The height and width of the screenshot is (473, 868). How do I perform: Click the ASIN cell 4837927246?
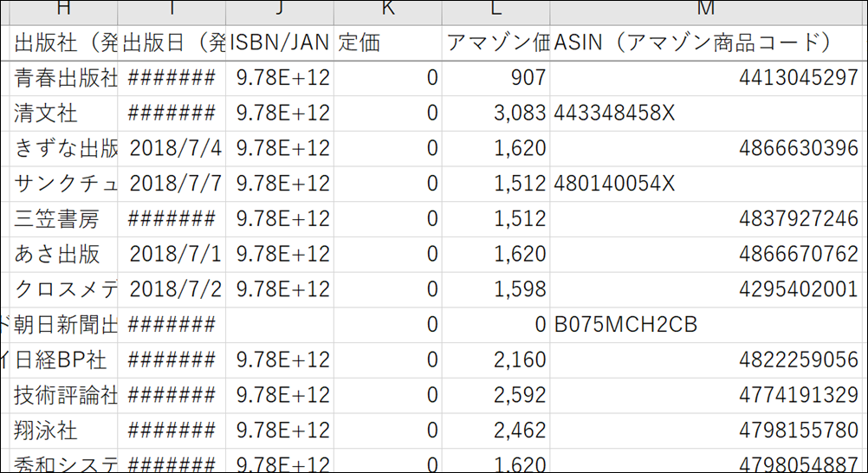pos(706,219)
